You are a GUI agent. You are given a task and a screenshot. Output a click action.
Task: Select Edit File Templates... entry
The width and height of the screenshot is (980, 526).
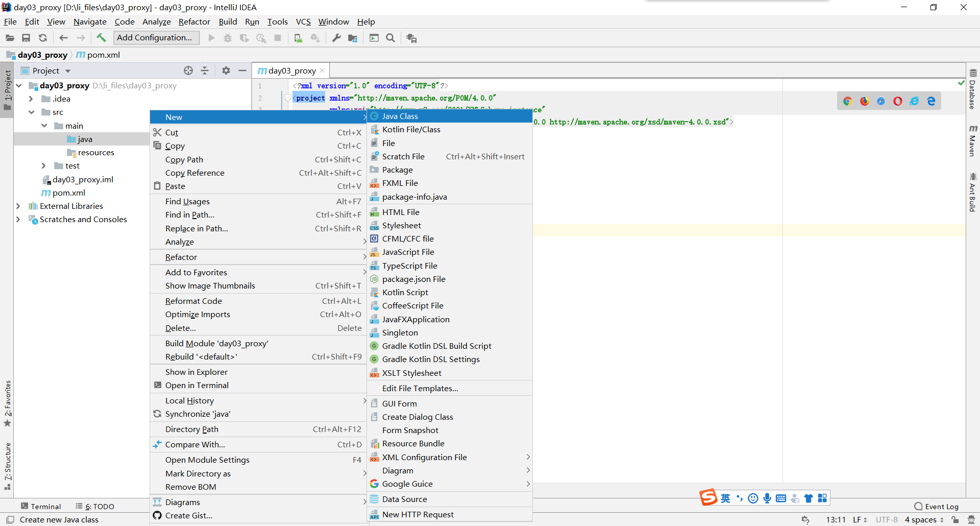(450, 388)
